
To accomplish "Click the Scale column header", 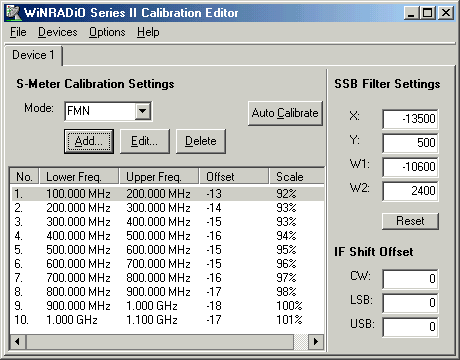I will click(297, 176).
